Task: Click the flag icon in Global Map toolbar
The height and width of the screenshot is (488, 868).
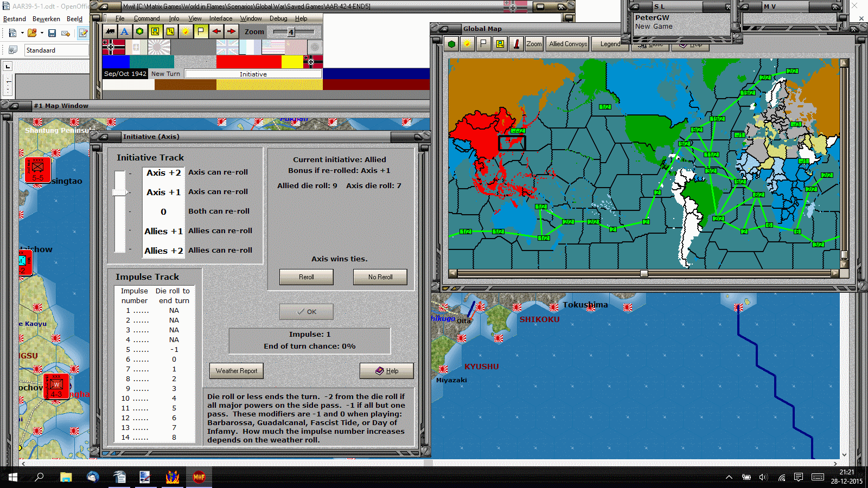Action: (x=483, y=44)
